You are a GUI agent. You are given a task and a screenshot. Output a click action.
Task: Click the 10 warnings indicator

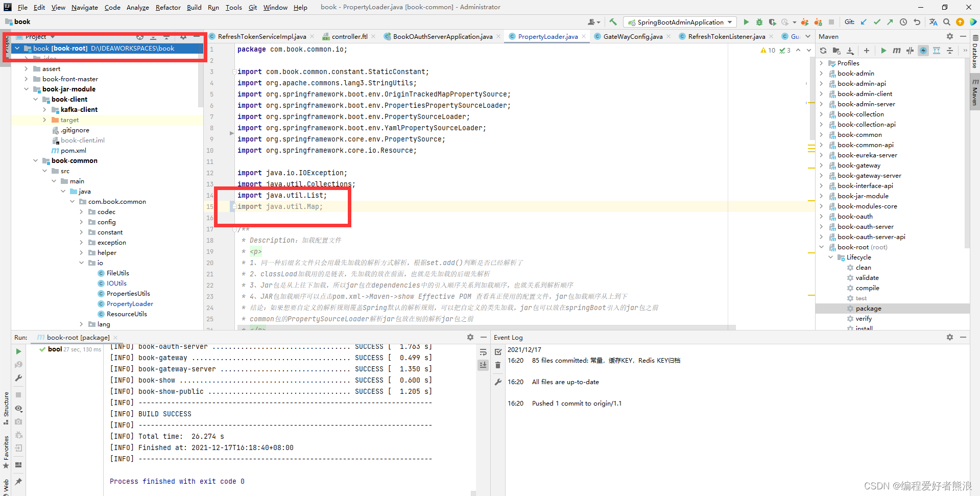768,50
